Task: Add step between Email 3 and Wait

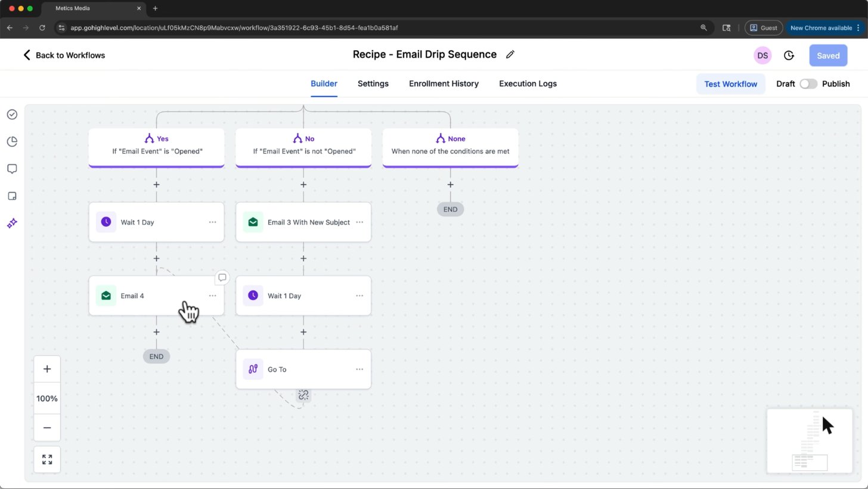Action: (303, 258)
